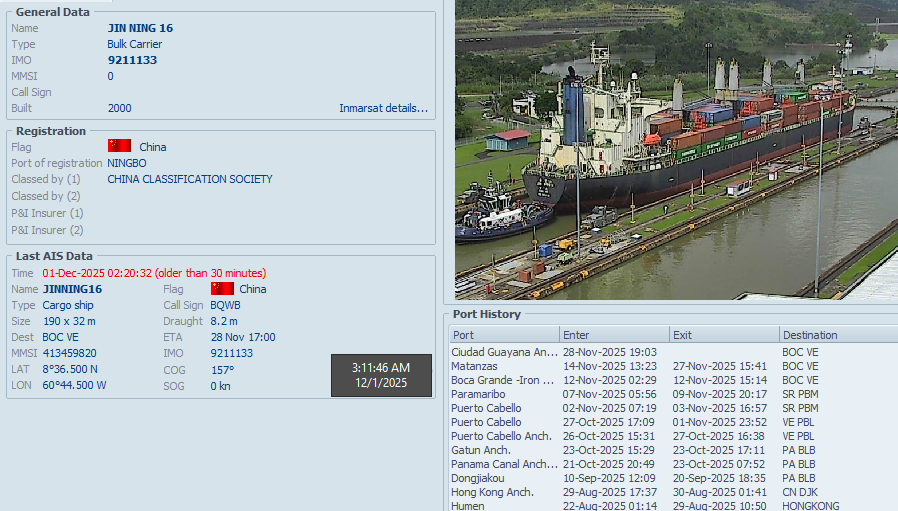This screenshot has height=511, width=898.
Task: Select AIS name JINNING16
Action: click(x=72, y=289)
